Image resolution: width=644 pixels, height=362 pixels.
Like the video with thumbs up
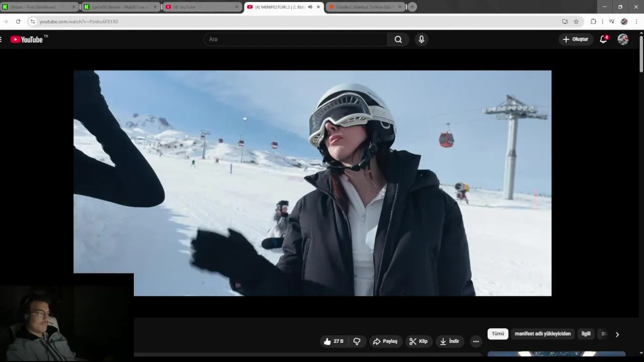[334, 341]
